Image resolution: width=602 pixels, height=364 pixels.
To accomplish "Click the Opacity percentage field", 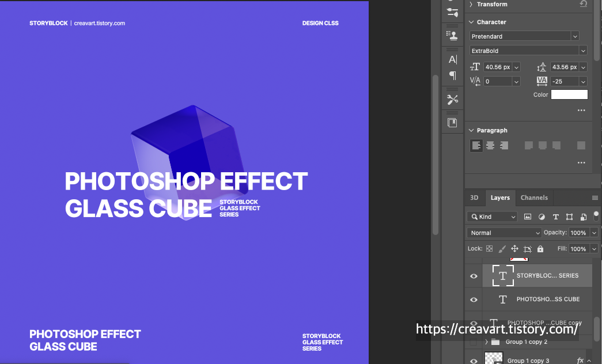I will tap(580, 233).
